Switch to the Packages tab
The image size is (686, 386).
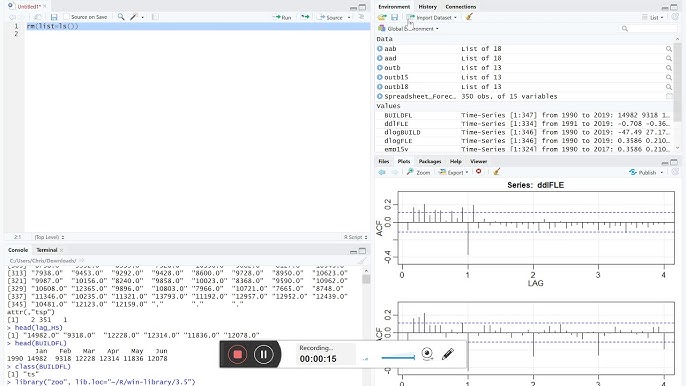pyautogui.click(x=430, y=161)
